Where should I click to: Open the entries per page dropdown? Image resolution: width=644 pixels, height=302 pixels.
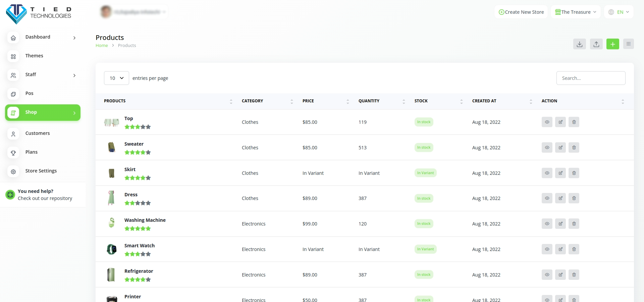[x=116, y=78]
